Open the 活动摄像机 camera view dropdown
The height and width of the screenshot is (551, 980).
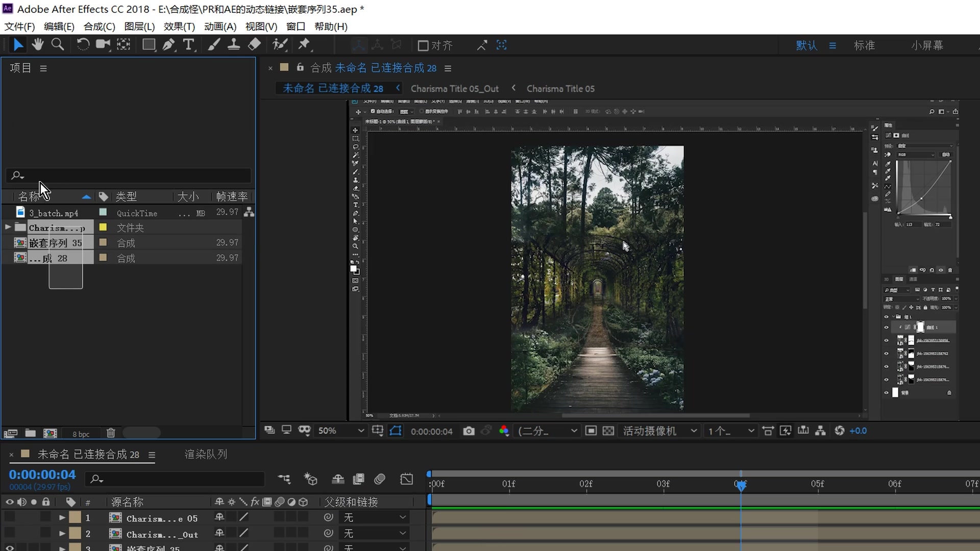tap(659, 431)
